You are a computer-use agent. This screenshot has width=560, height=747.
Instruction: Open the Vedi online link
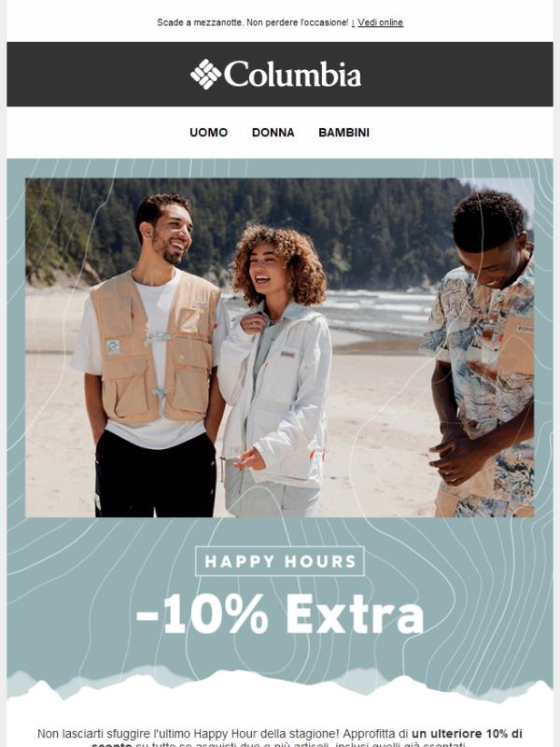point(380,22)
